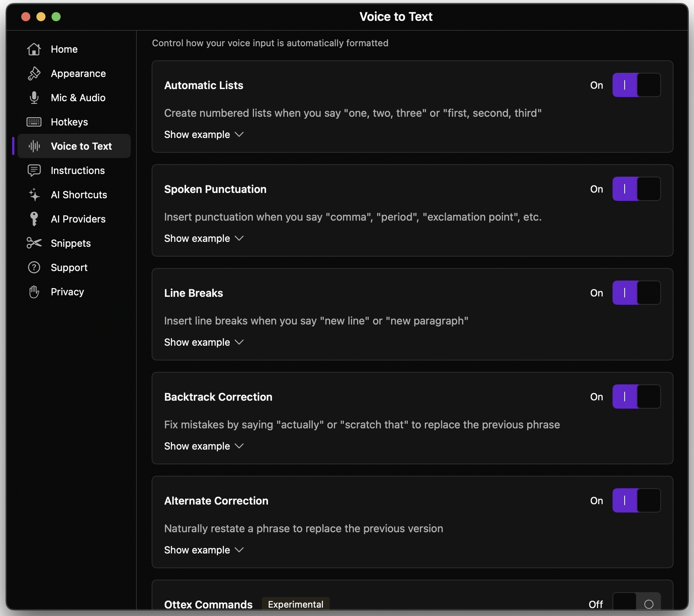The image size is (694, 616).
Task: Disable the Automatic Lists toggle
Action: 636,85
